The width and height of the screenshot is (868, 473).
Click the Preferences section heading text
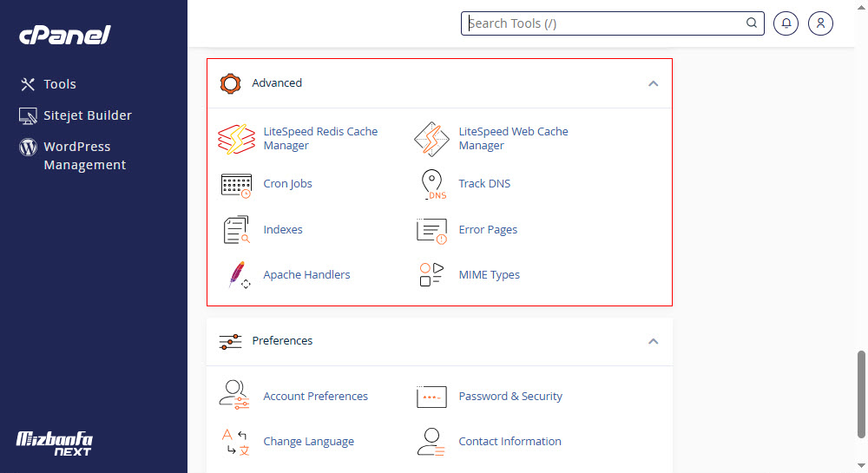point(282,341)
